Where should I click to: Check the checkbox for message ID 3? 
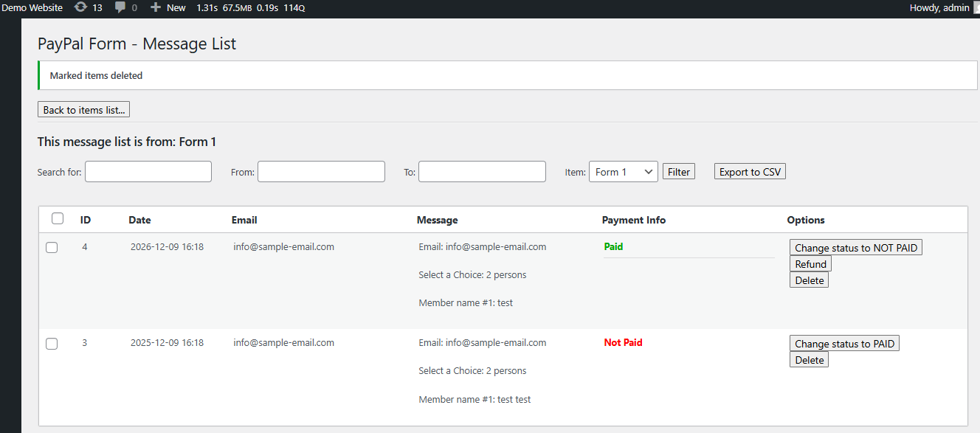pos(52,344)
